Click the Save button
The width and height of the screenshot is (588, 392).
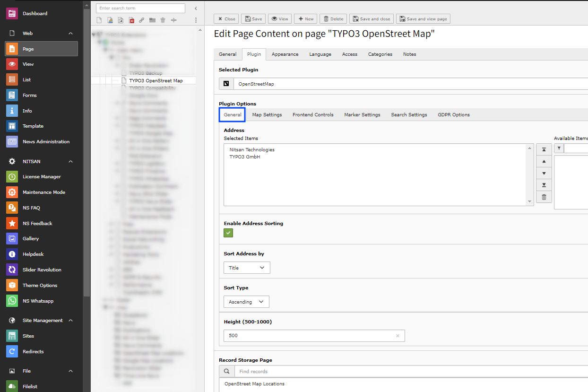[x=253, y=19]
